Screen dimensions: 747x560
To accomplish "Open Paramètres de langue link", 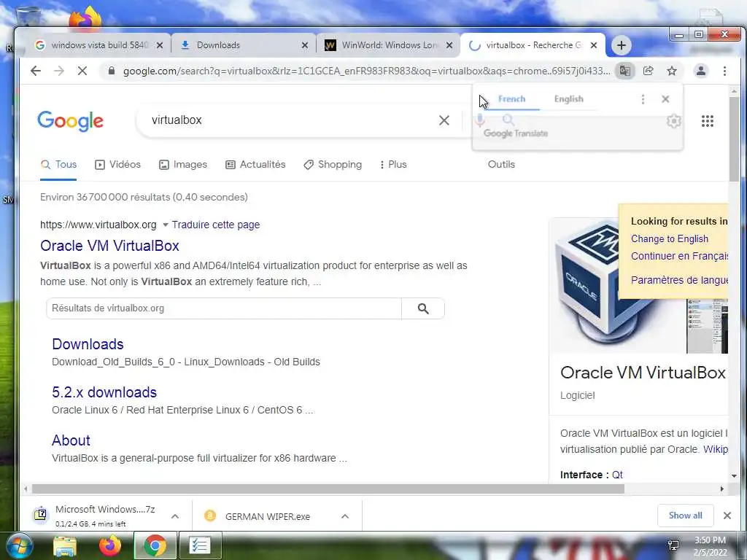I will [679, 280].
